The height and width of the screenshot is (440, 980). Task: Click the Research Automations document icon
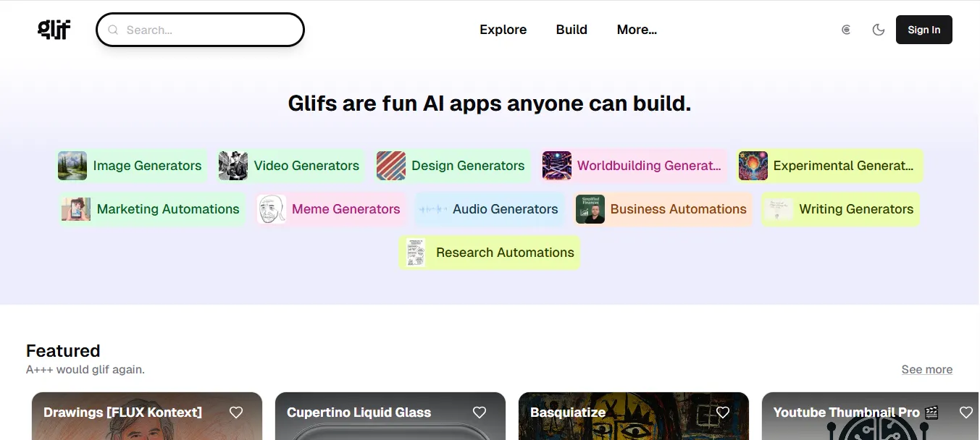coord(416,253)
